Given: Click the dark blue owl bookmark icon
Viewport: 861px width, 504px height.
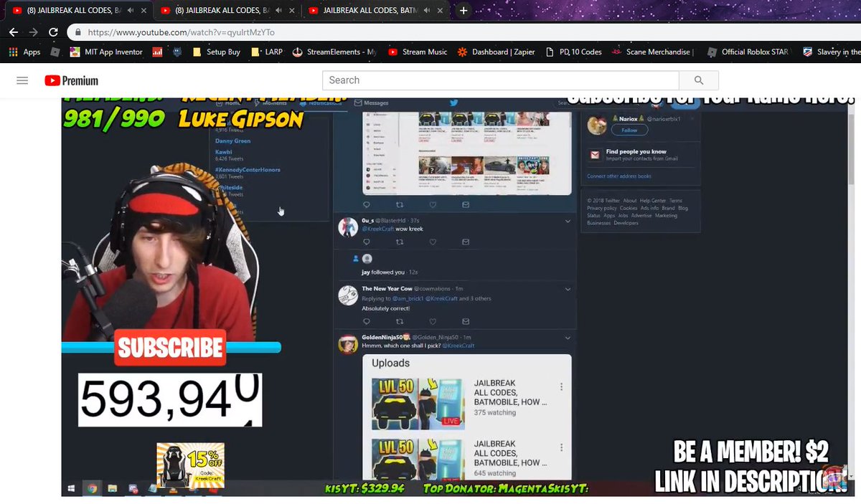Looking at the screenshot, I should (x=177, y=52).
